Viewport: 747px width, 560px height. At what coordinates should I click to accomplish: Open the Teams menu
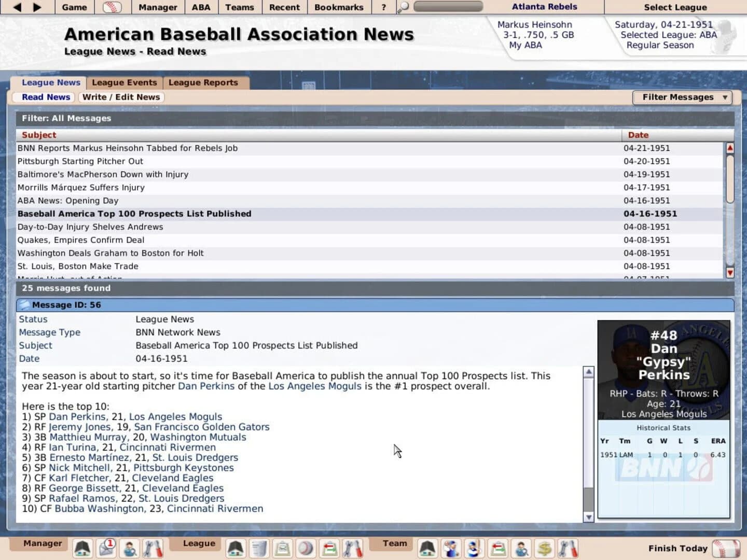pos(240,7)
